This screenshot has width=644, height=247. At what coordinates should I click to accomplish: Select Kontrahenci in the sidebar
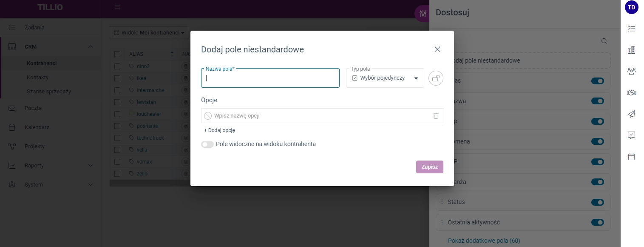click(42, 63)
